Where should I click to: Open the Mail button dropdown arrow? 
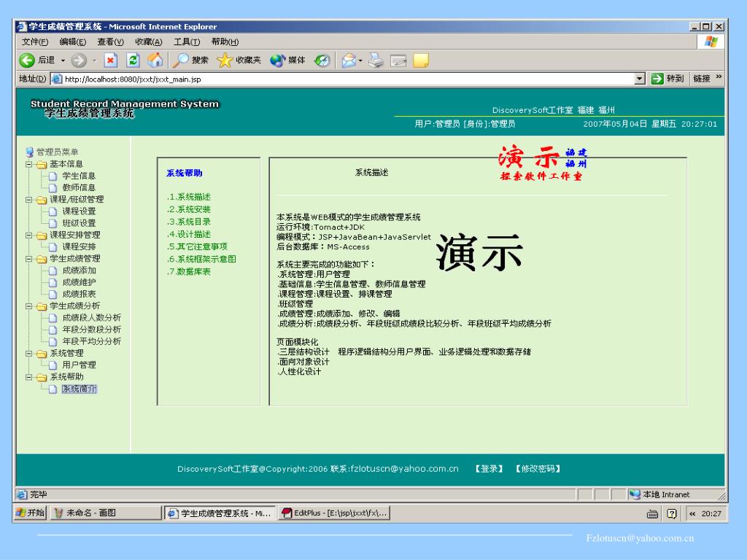point(360,61)
